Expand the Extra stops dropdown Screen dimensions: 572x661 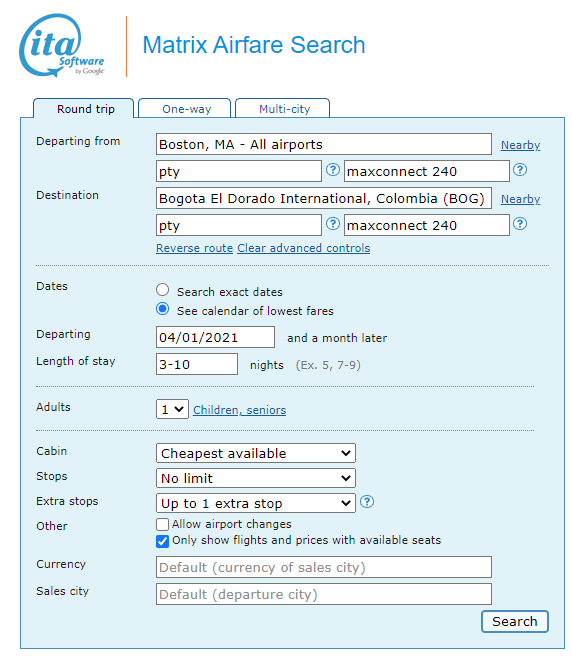click(x=256, y=503)
